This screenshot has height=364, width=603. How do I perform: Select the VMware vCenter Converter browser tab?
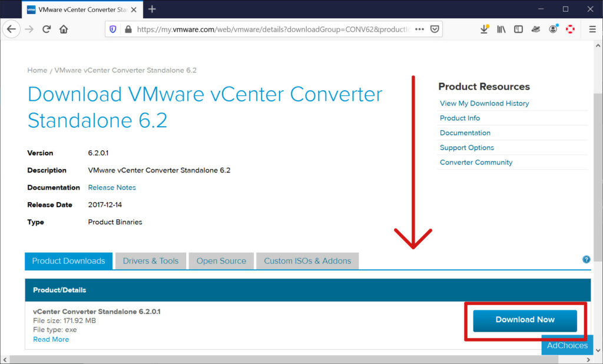(x=82, y=9)
